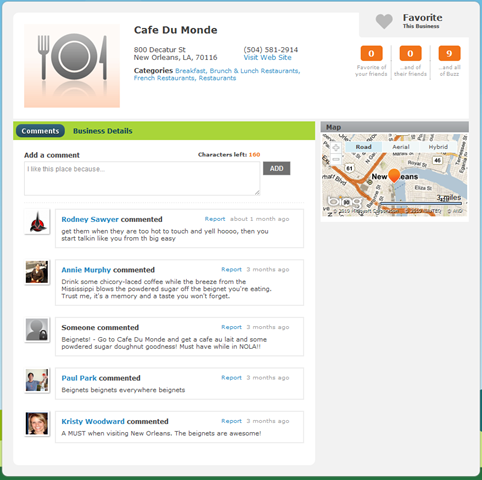Open the French Restaurants category link

164,78
